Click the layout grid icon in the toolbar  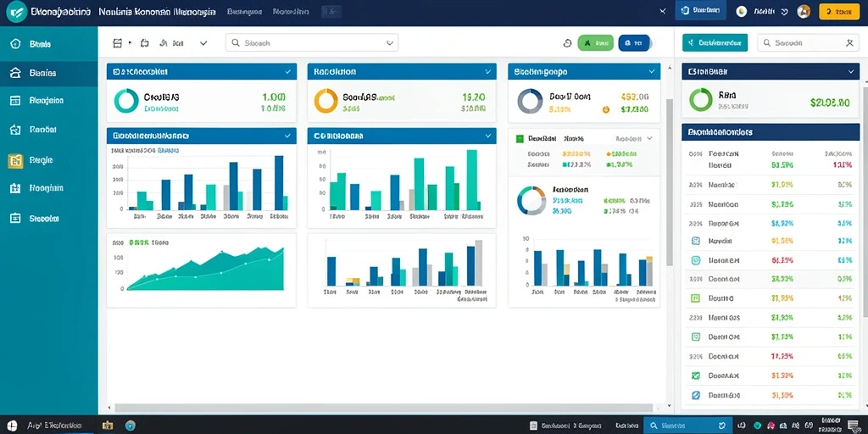[117, 42]
